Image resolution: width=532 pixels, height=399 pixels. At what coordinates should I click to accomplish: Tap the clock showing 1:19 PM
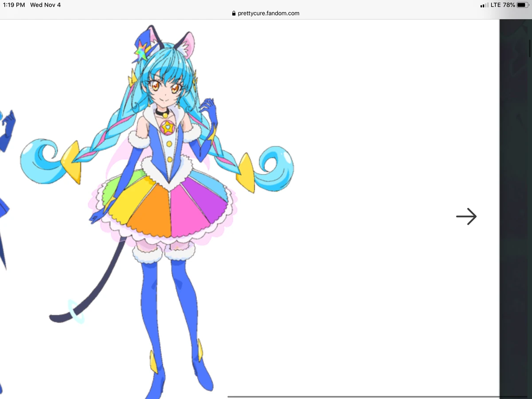coord(13,5)
